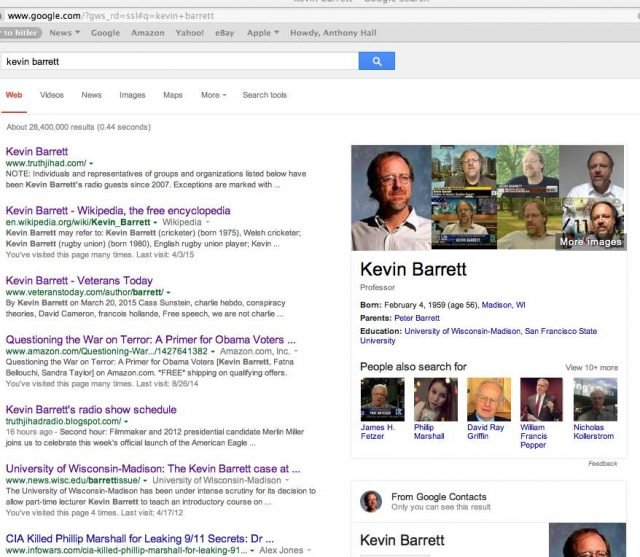Viewport: 640px width, 557px height.
Task: Click the 'People also search for' heading
Action: [x=413, y=367]
